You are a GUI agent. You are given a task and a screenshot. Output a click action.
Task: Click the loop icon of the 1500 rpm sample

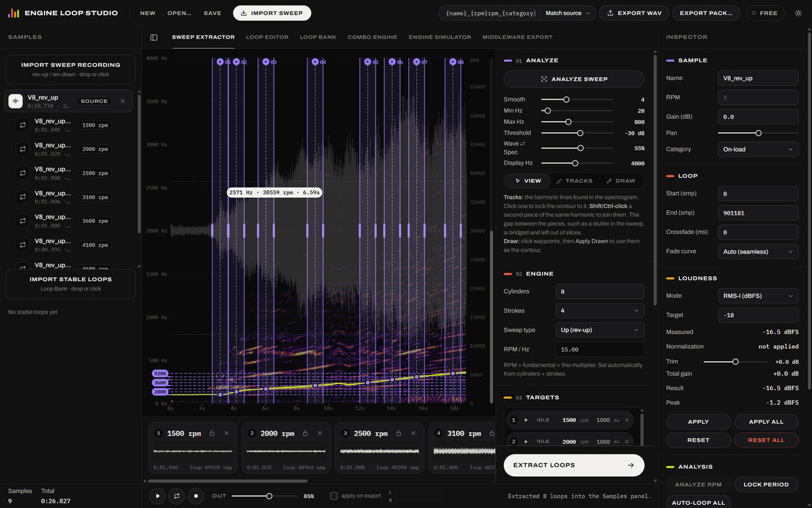pyautogui.click(x=22, y=125)
